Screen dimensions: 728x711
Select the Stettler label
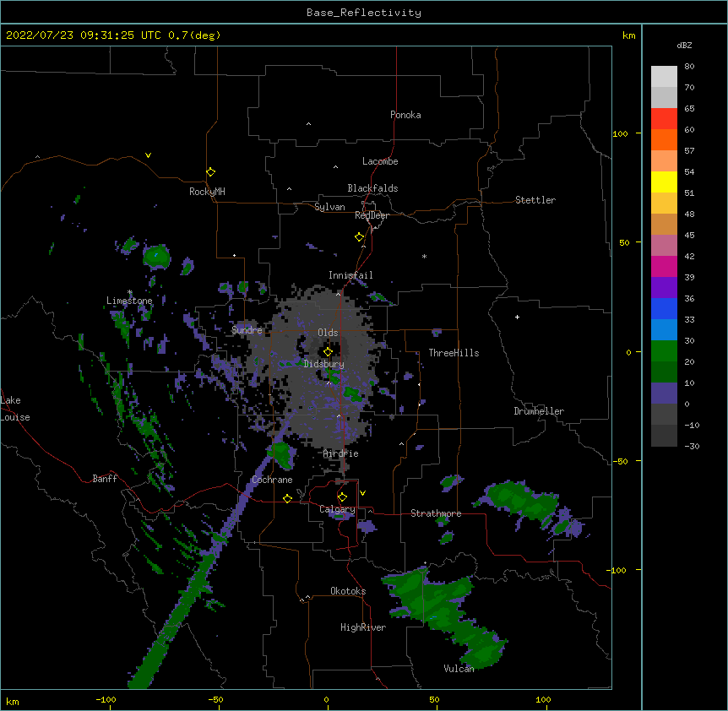point(535,200)
